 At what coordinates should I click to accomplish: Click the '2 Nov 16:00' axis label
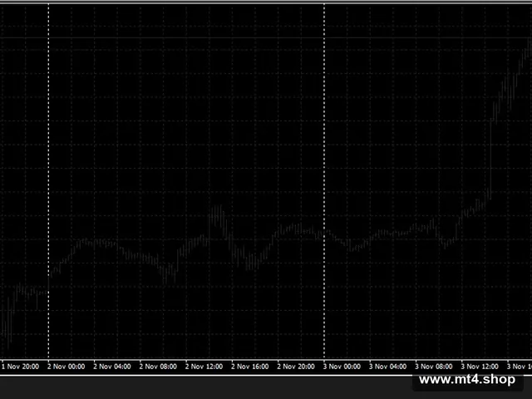coord(249,367)
